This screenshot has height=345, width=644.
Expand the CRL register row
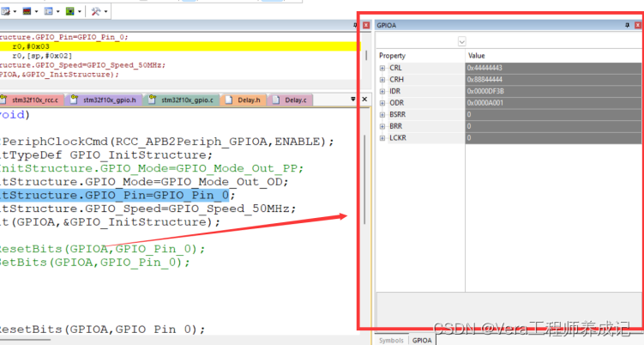point(382,68)
